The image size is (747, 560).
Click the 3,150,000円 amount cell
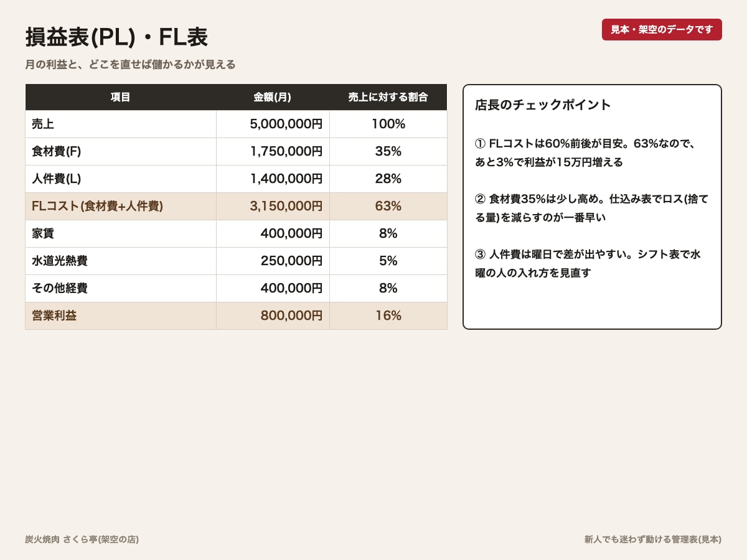[273, 206]
